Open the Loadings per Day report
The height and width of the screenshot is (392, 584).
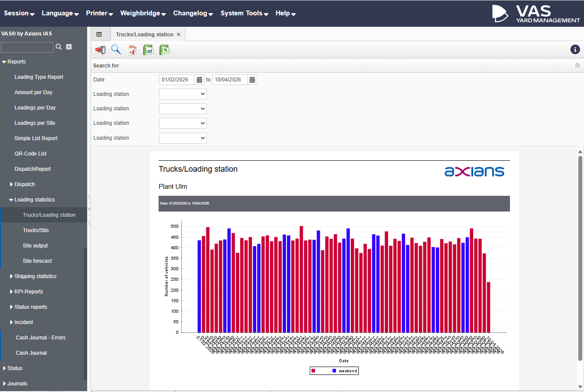35,108
